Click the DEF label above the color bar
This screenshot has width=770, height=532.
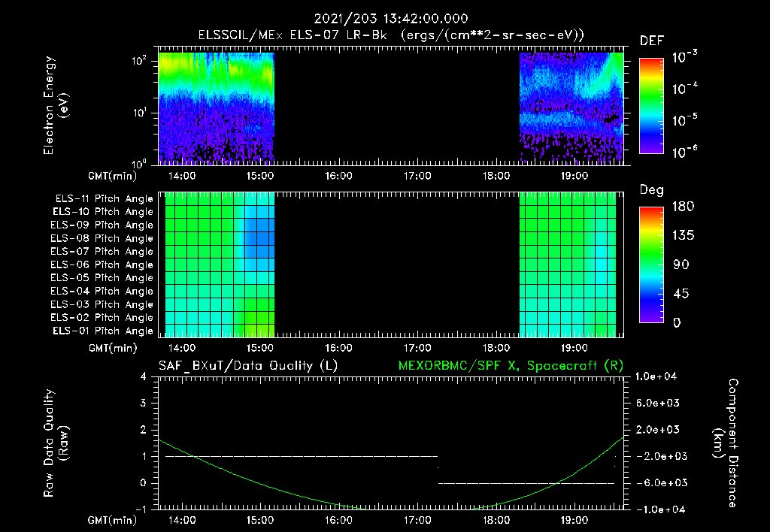click(652, 41)
